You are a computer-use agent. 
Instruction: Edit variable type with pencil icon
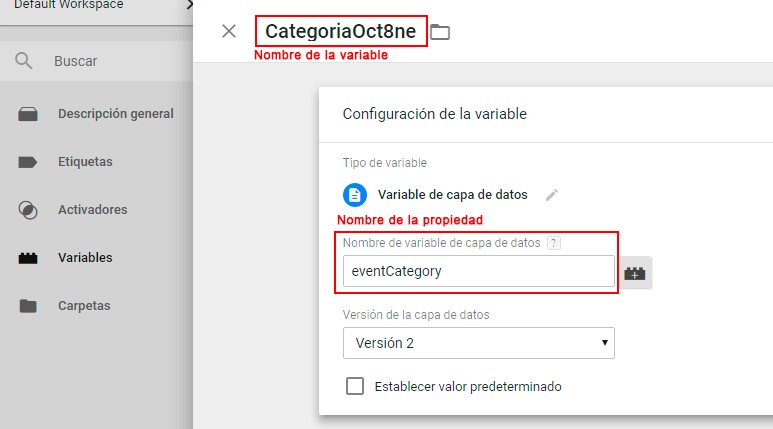pos(551,195)
